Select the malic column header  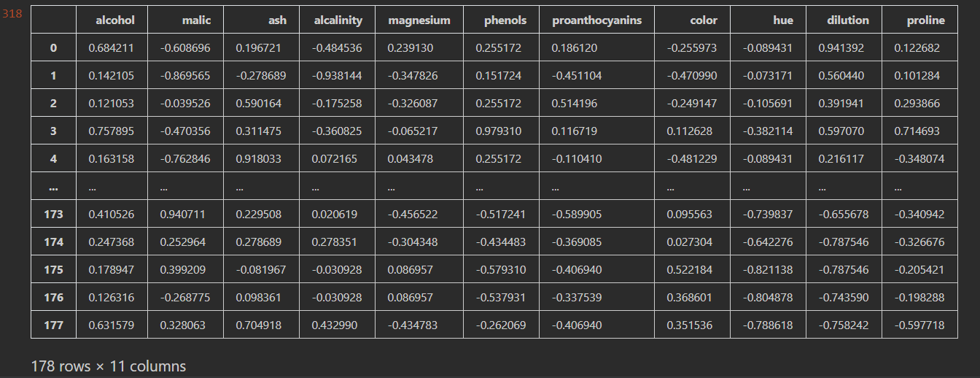click(x=198, y=20)
